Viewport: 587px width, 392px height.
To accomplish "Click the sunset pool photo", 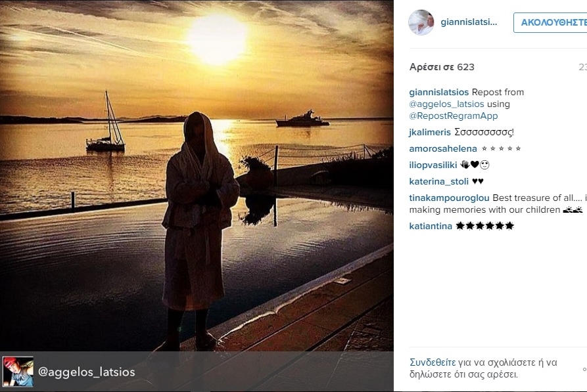I will click(197, 175).
